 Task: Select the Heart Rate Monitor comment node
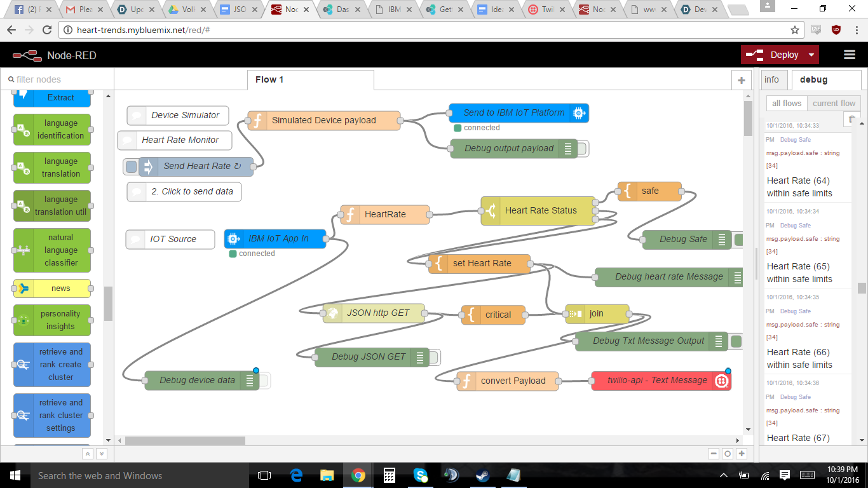[175, 140]
